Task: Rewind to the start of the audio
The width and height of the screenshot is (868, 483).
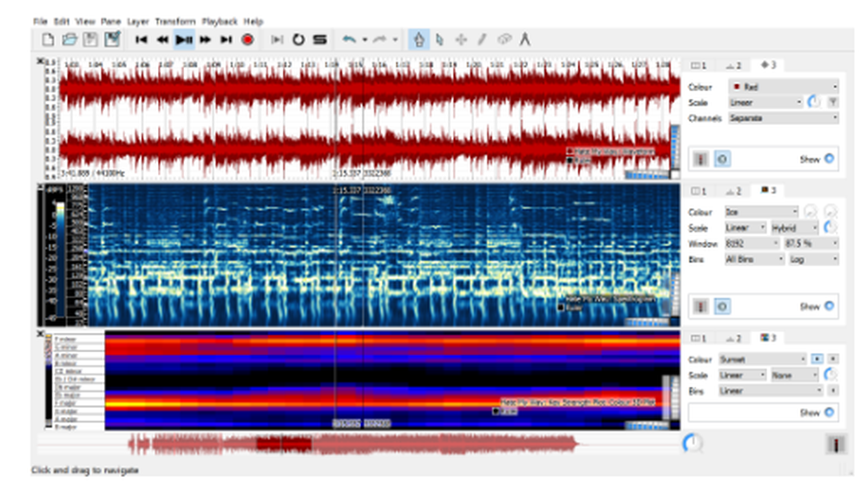Action: click(x=141, y=39)
